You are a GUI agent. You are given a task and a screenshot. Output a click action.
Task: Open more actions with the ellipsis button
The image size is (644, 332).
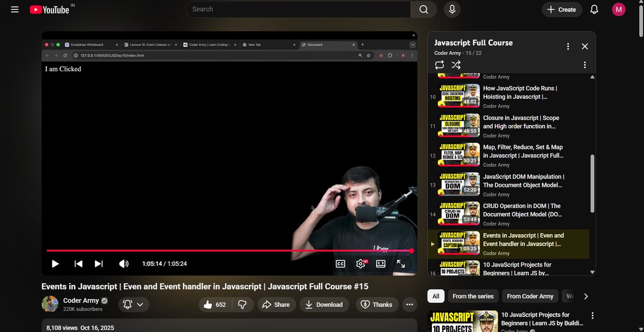409,304
